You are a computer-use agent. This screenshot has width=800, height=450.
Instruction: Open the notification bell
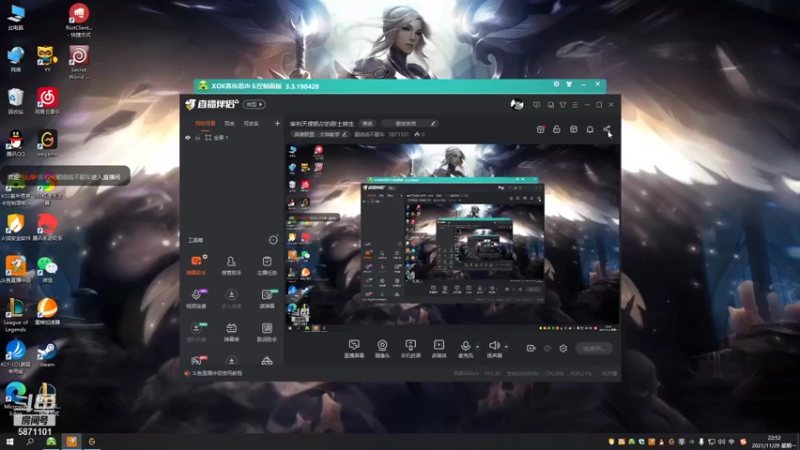click(x=590, y=130)
